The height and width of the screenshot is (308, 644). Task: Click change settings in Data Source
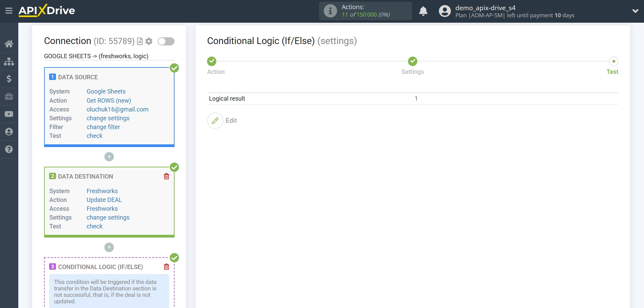[108, 118]
